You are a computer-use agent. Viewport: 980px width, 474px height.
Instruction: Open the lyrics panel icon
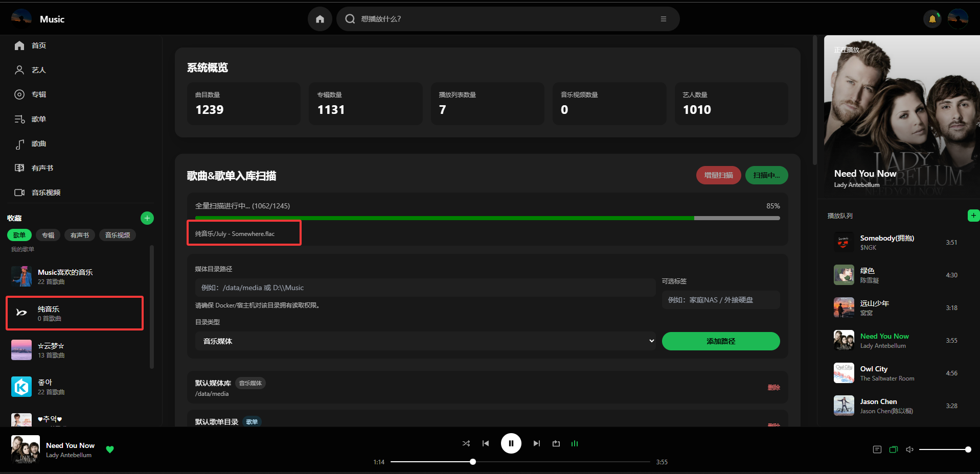[877, 449]
